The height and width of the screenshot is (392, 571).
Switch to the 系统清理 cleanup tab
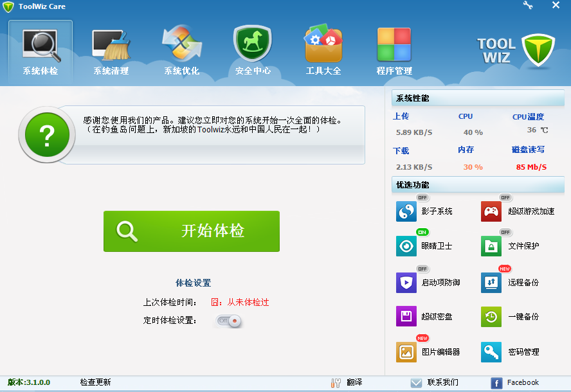(111, 51)
